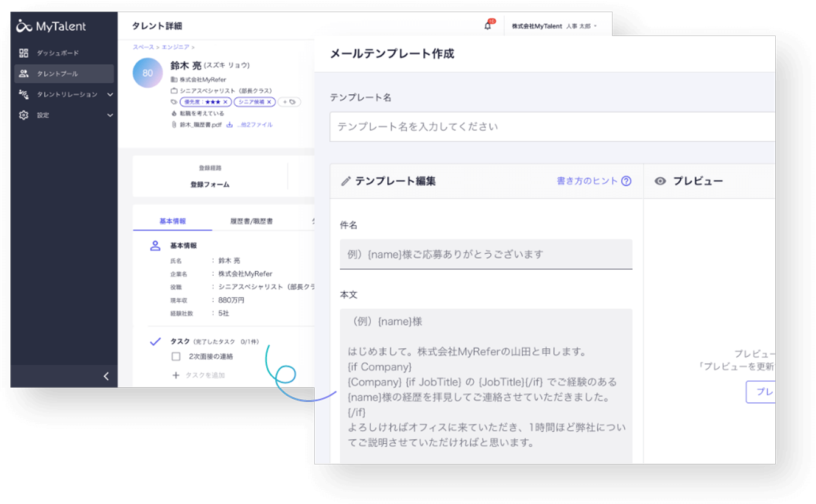This screenshot has height=504, width=816.
Task: Open the 人事 太郎 account dropdown
Action: point(554,26)
